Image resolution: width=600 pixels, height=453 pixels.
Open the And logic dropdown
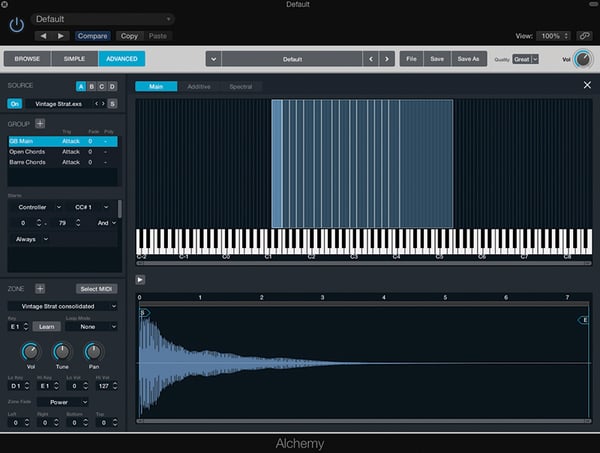(x=106, y=223)
